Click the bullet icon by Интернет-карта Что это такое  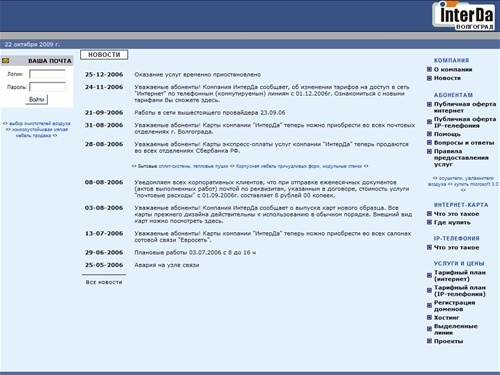click(429, 214)
